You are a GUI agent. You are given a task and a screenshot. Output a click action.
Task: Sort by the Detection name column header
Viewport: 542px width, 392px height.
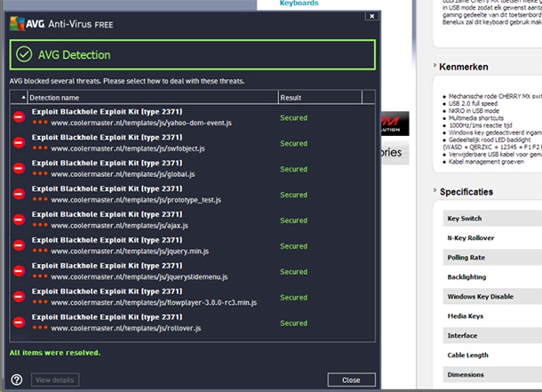click(153, 98)
